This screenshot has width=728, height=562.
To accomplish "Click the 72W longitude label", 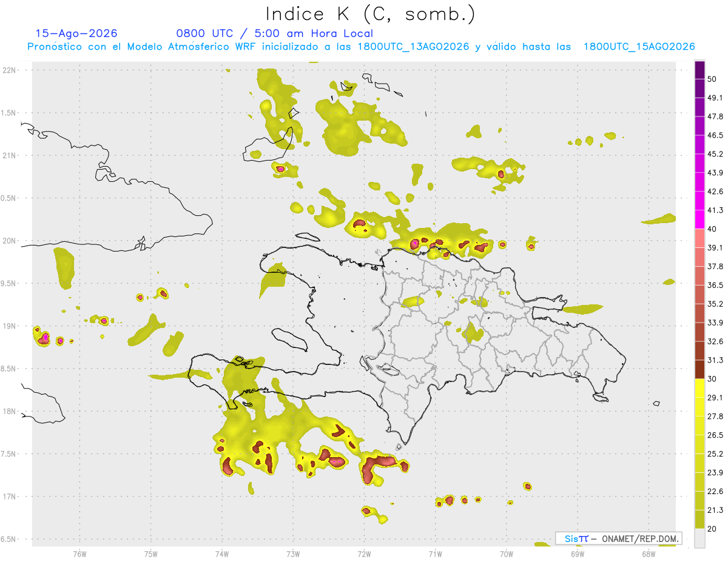I will 364,553.
